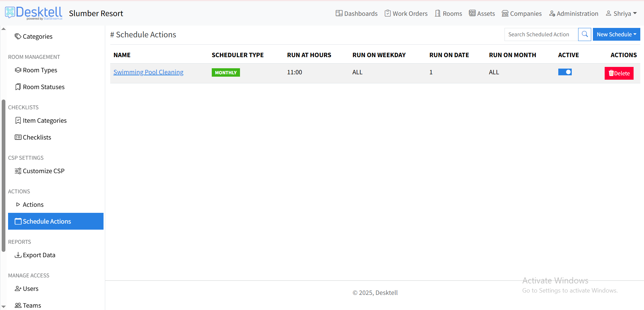Go to the Dashboards menu

[x=357, y=13]
